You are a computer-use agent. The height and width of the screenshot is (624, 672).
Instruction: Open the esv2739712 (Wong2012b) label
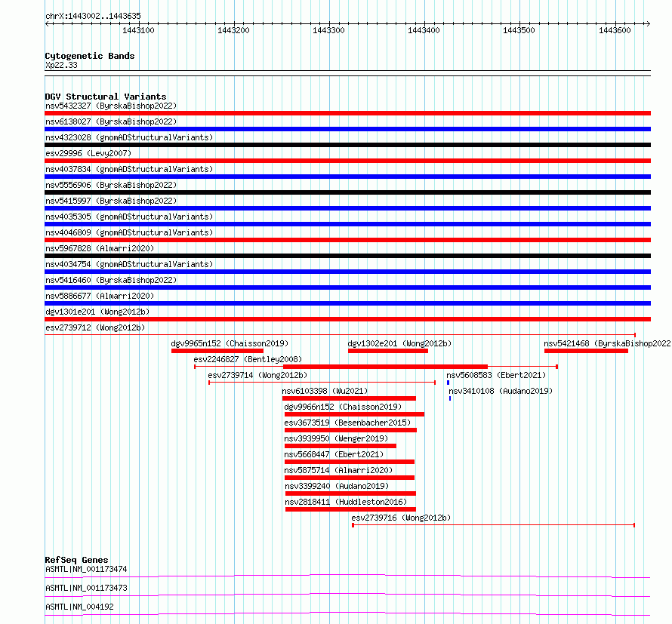point(95,327)
